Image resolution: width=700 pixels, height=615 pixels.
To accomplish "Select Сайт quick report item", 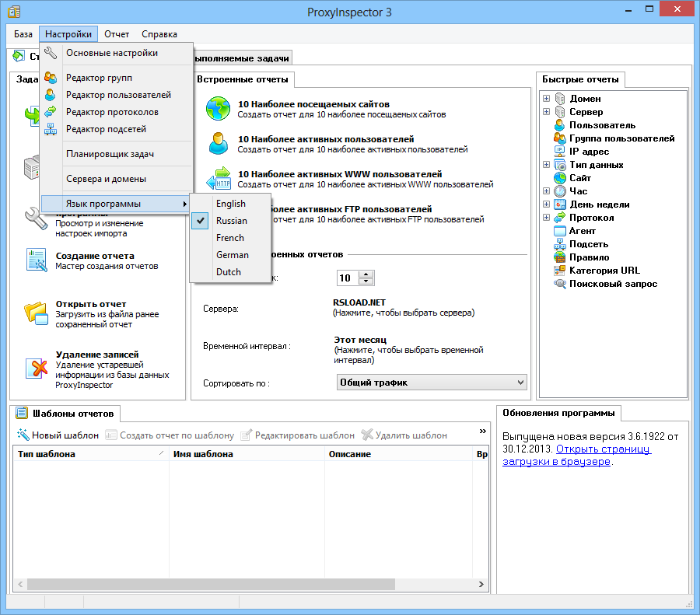I will [x=580, y=177].
